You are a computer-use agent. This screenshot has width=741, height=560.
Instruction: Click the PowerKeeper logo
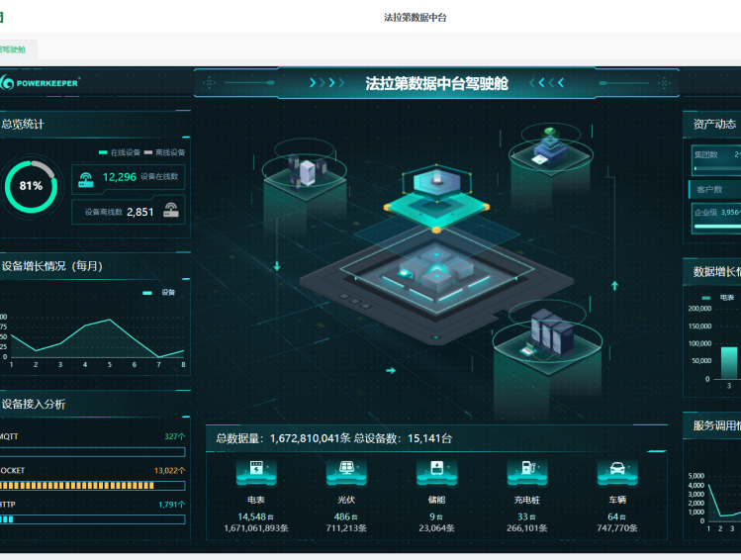[x=42, y=83]
